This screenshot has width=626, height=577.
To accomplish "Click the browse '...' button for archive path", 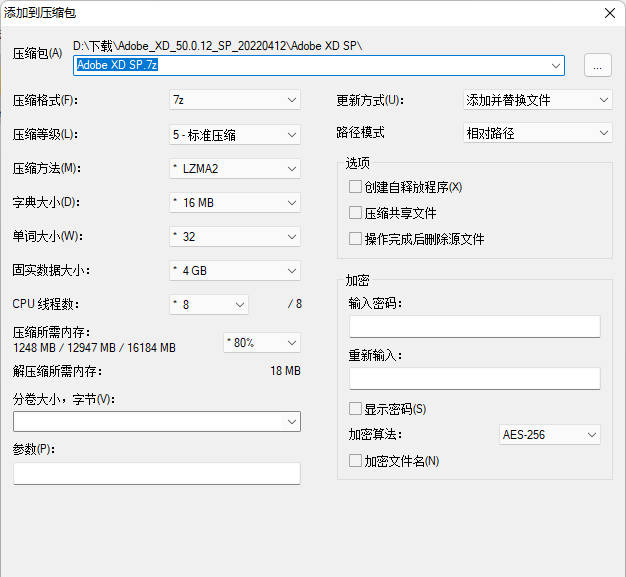I will point(598,65).
